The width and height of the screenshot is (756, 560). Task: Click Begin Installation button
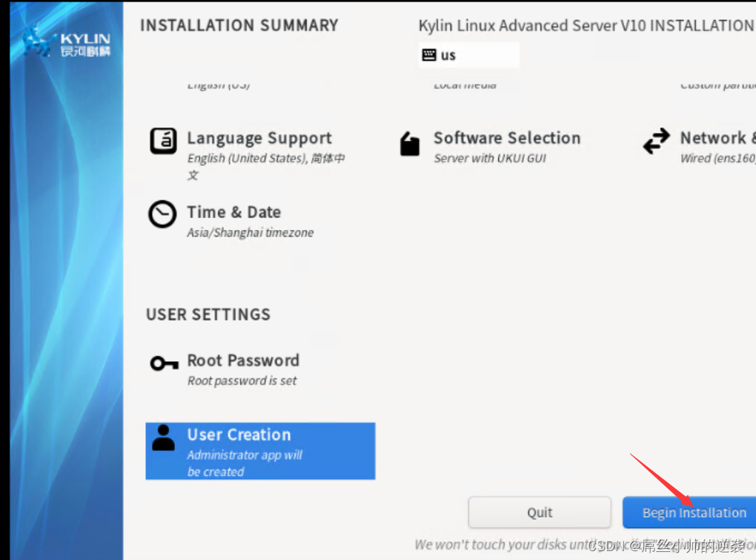pyautogui.click(x=689, y=513)
